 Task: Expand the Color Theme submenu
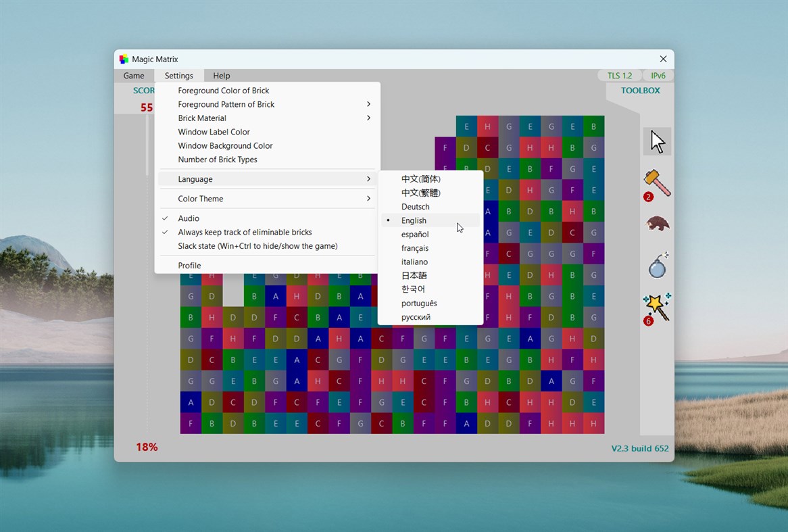click(200, 198)
